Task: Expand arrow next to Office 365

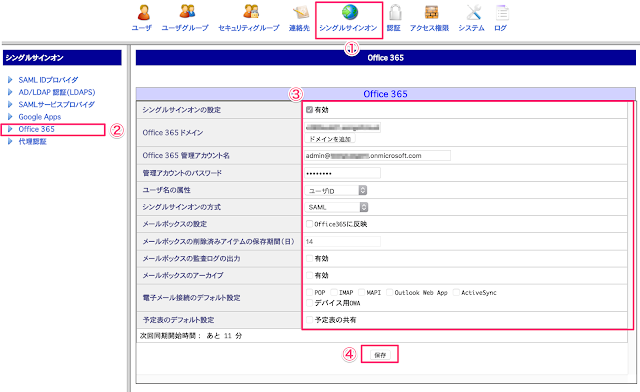Action: pyautogui.click(x=10, y=129)
